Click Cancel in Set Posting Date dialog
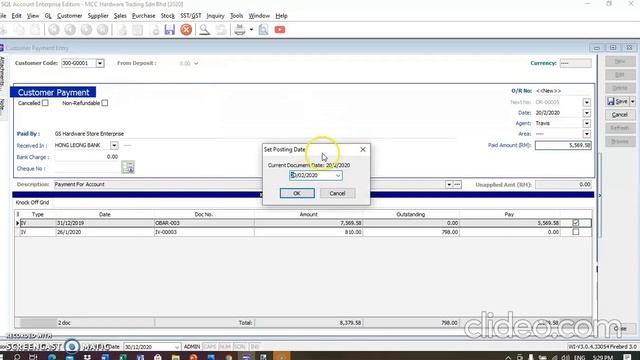Viewport: 640px width, 360px height. pos(337,193)
